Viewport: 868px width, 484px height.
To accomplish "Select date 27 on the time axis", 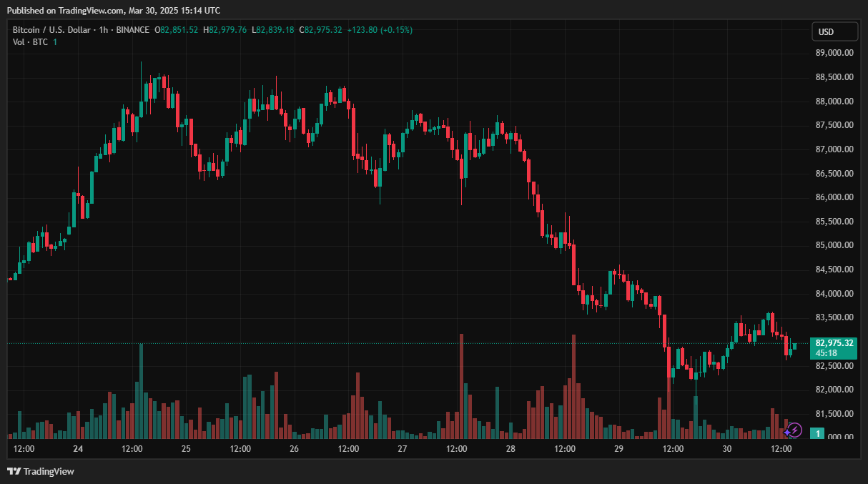I will [x=403, y=449].
